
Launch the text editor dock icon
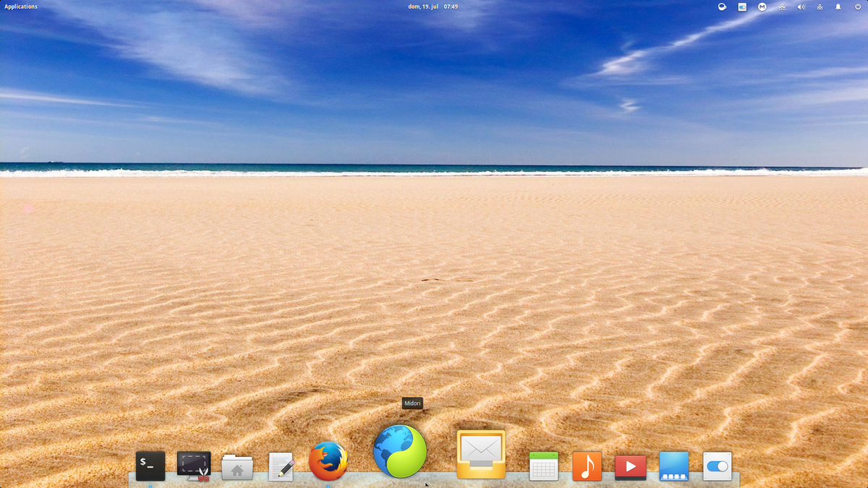coord(281,466)
